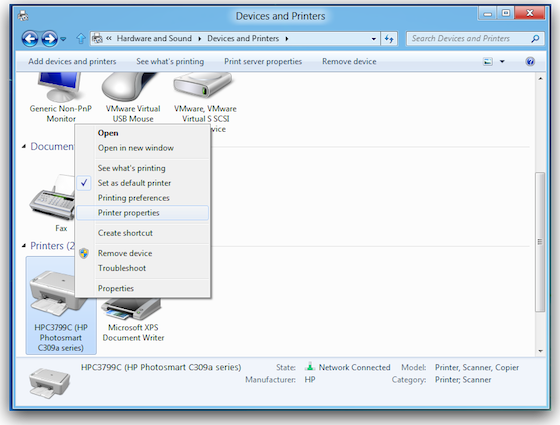The image size is (560, 425).
Task: Select HPC3799C HP Photosmart printer icon
Action: point(61,305)
